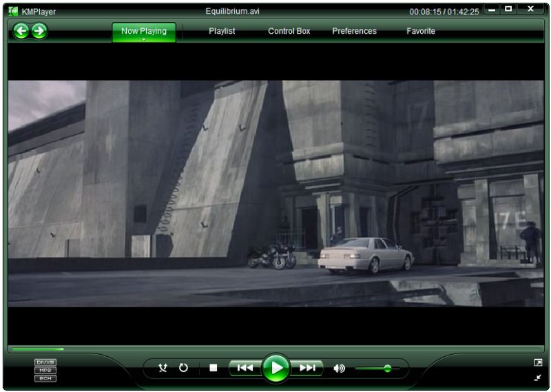Skip to the previous track
551x392 pixels.
[x=245, y=368]
